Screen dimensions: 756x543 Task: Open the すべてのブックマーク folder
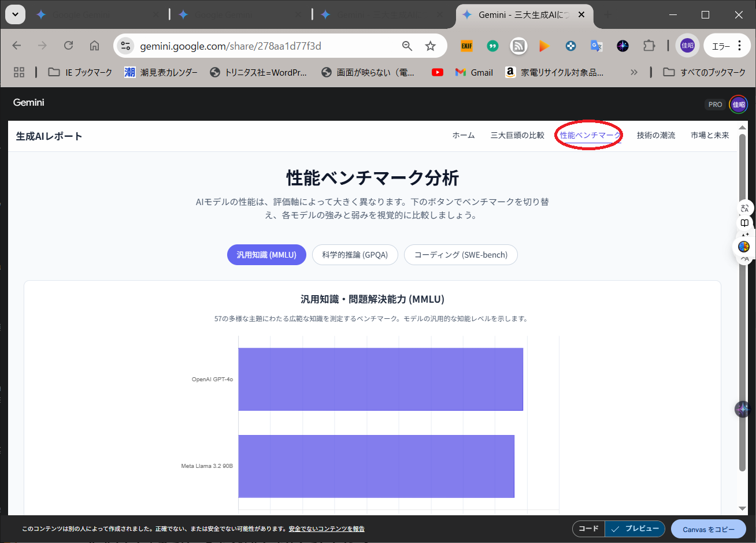704,72
